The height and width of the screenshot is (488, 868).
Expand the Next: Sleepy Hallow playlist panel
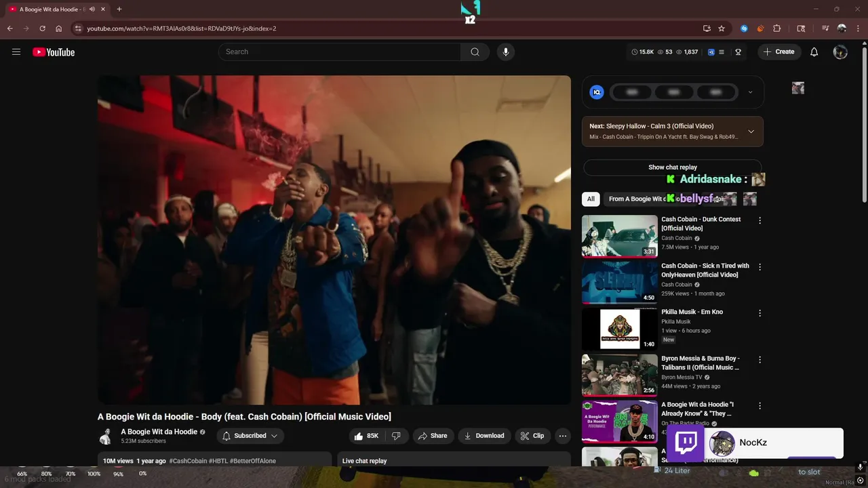click(751, 131)
